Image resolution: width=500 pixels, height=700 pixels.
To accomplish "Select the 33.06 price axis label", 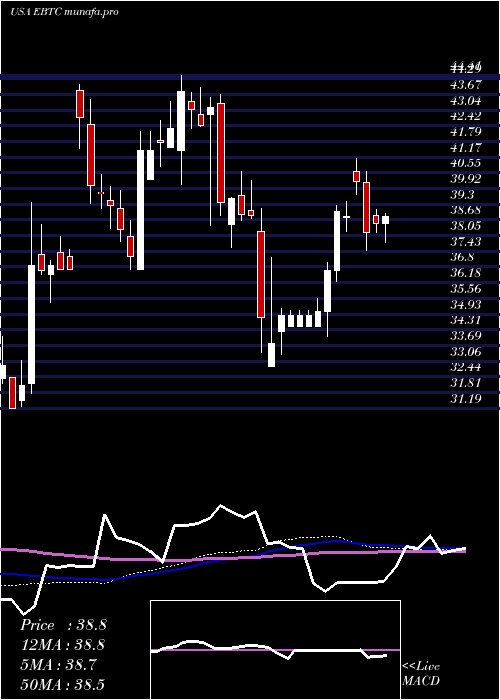I will [466, 352].
